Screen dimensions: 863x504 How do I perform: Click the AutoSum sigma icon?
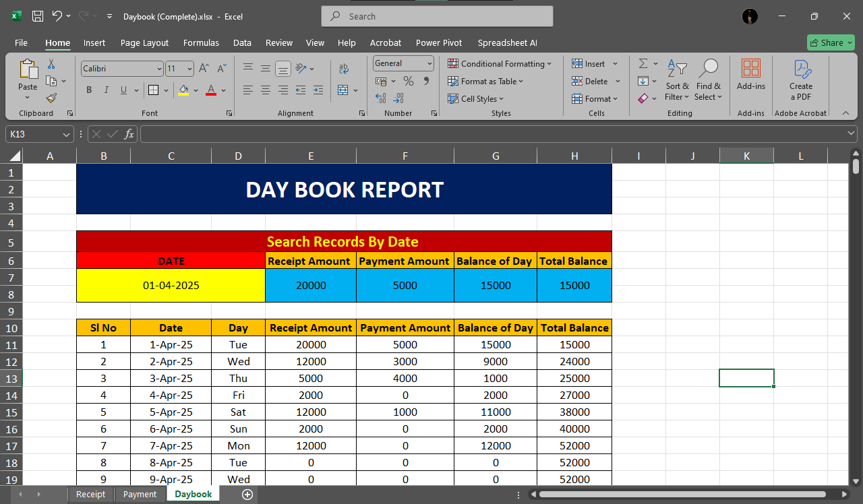pos(643,63)
